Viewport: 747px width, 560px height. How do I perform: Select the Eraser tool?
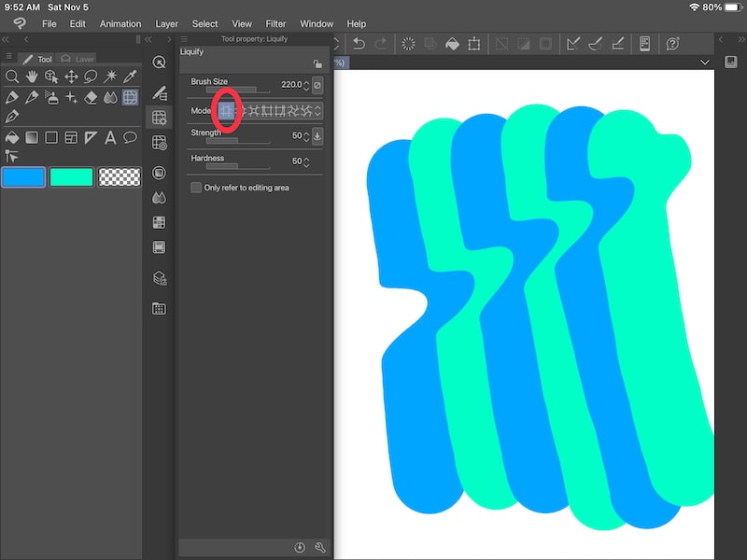point(92,98)
